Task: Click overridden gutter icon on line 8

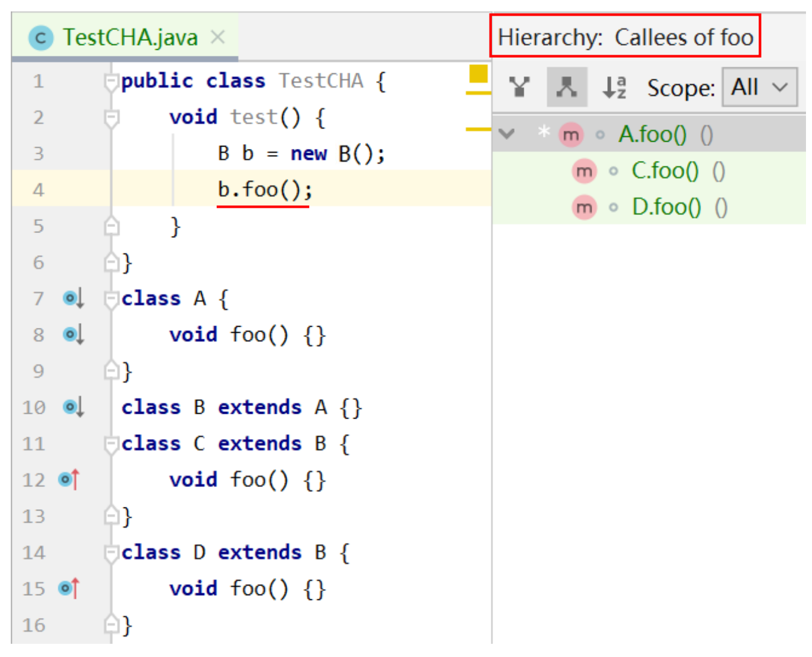Action: click(73, 334)
